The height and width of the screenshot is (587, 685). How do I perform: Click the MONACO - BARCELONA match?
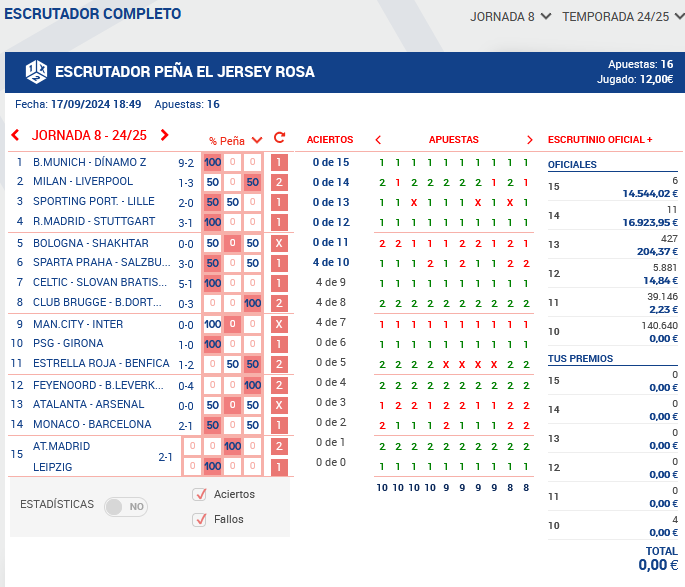[x=92, y=424]
